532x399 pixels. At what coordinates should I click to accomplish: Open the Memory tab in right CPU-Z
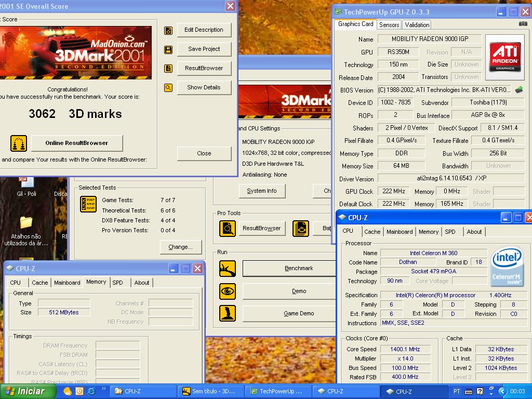[x=428, y=232]
